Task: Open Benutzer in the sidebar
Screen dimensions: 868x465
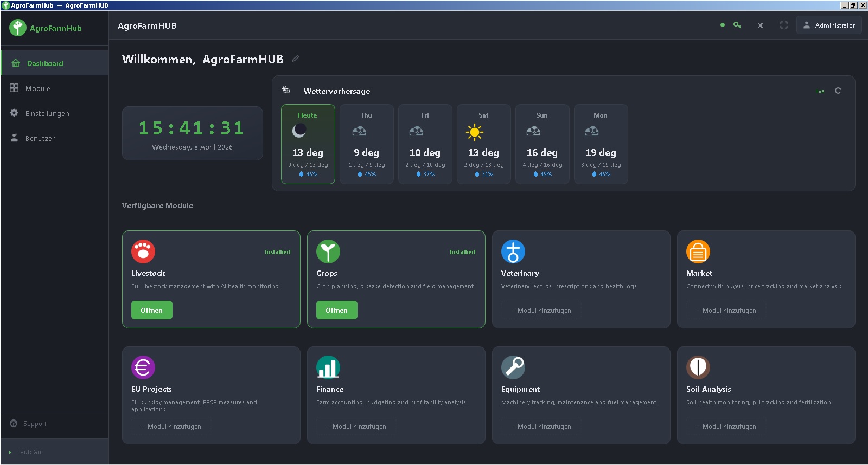Action: click(x=55, y=138)
